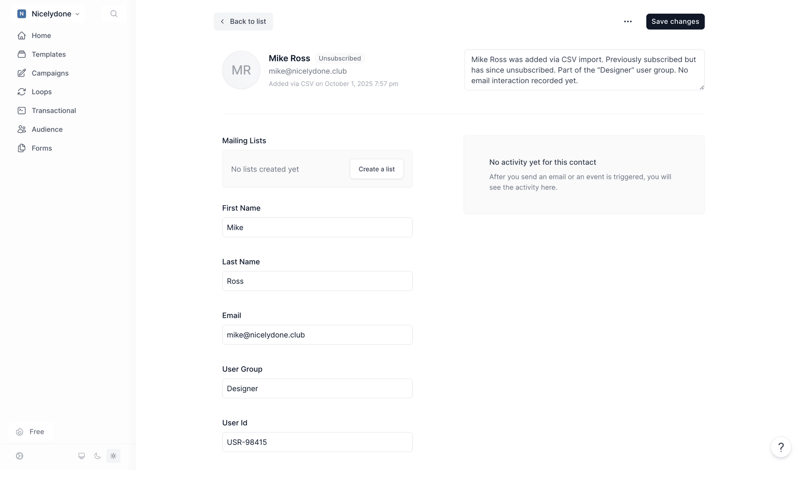The image size is (800, 496).
Task: Open the search icon in sidebar
Action: [114, 14]
